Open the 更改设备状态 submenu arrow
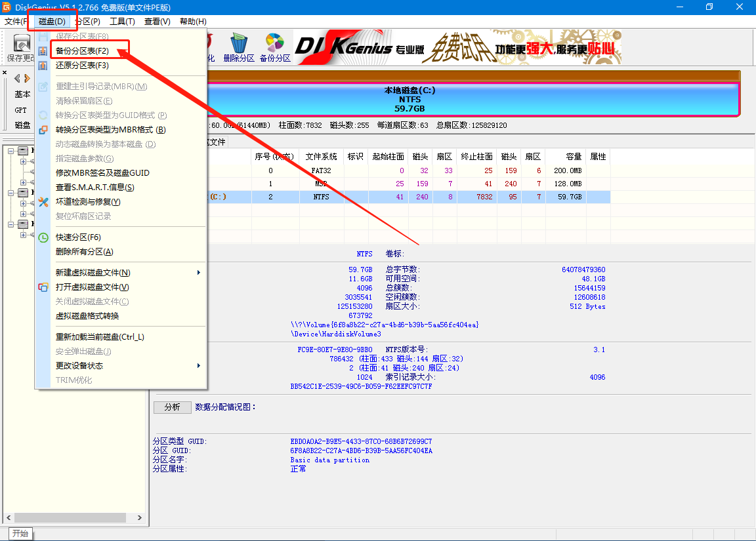756x541 pixels. point(199,366)
